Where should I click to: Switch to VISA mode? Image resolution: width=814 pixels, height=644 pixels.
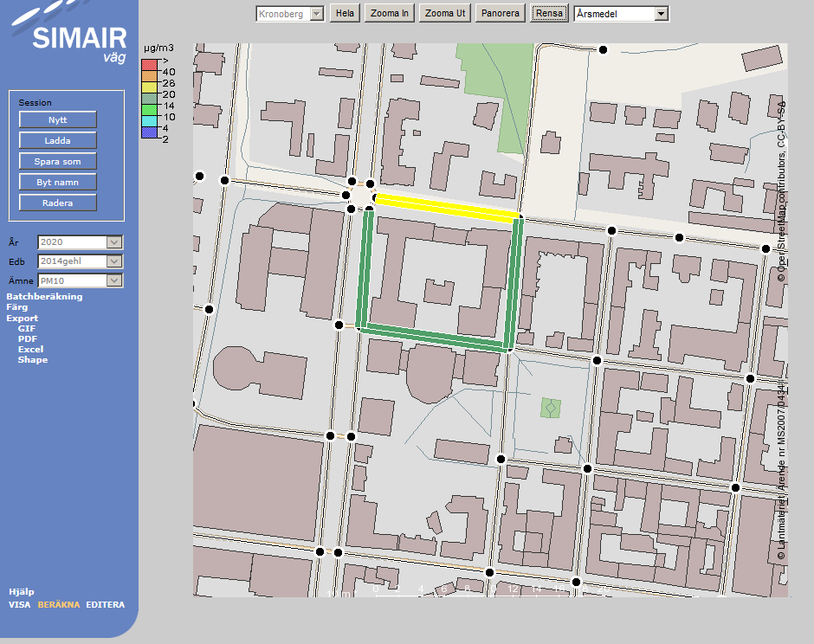[19, 604]
